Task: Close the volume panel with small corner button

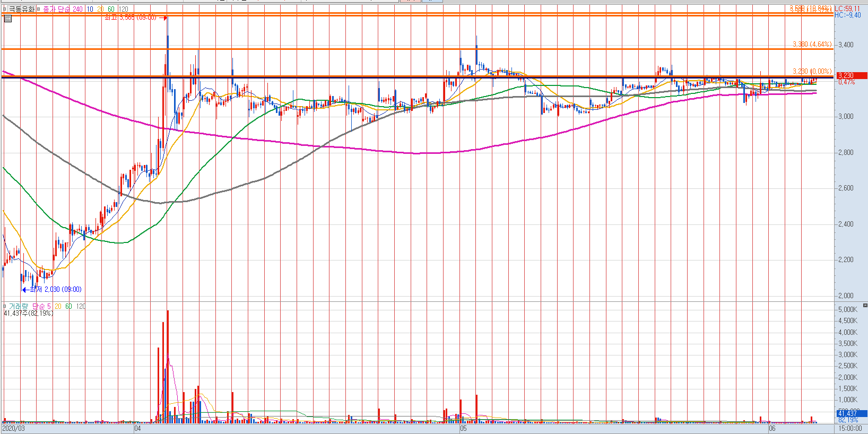Action: [x=865, y=306]
